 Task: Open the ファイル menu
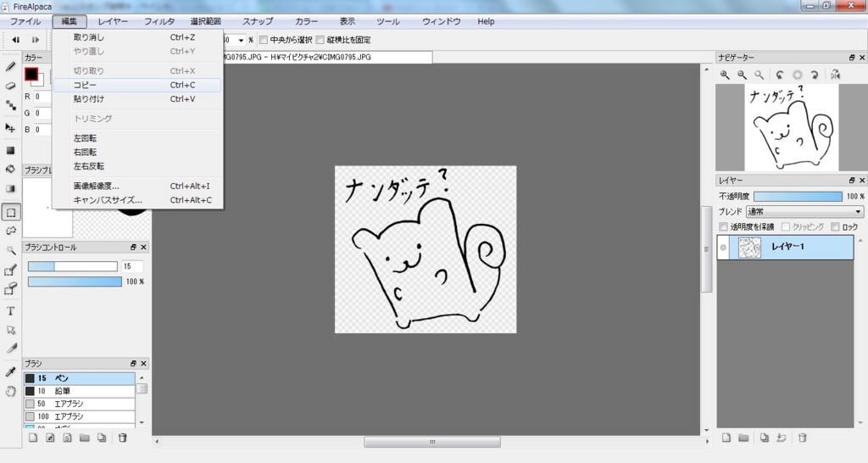click(x=25, y=21)
